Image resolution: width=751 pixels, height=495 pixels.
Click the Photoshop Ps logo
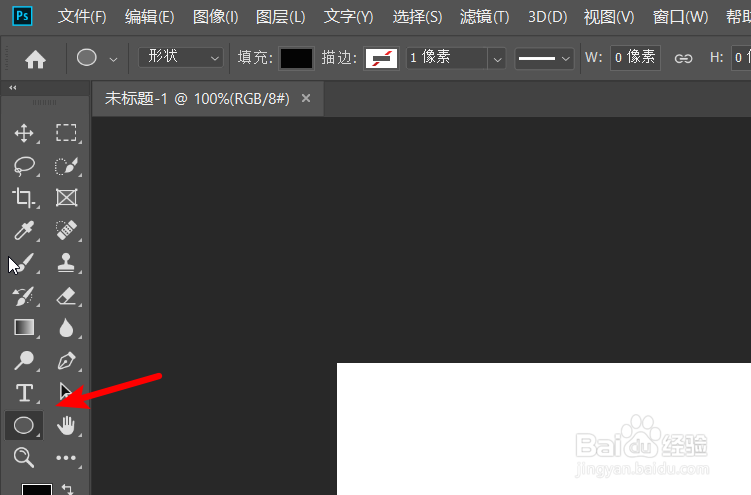(x=22, y=16)
